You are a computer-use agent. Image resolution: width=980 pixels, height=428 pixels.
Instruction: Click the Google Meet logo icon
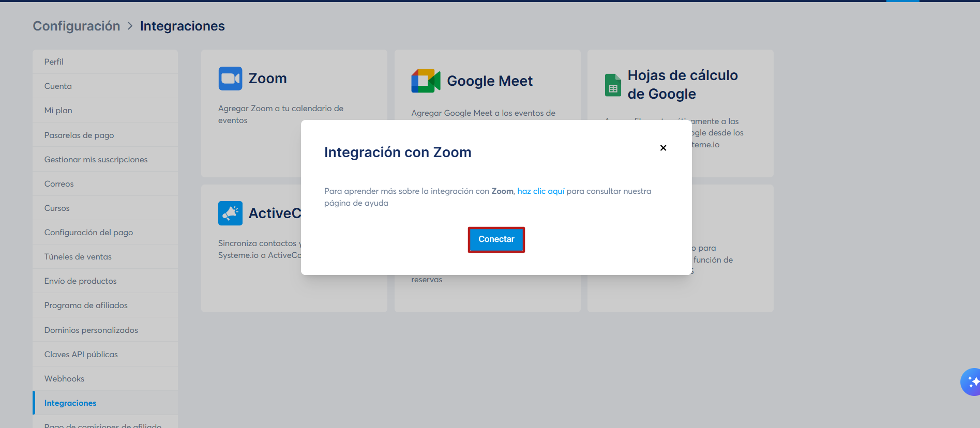pos(426,81)
